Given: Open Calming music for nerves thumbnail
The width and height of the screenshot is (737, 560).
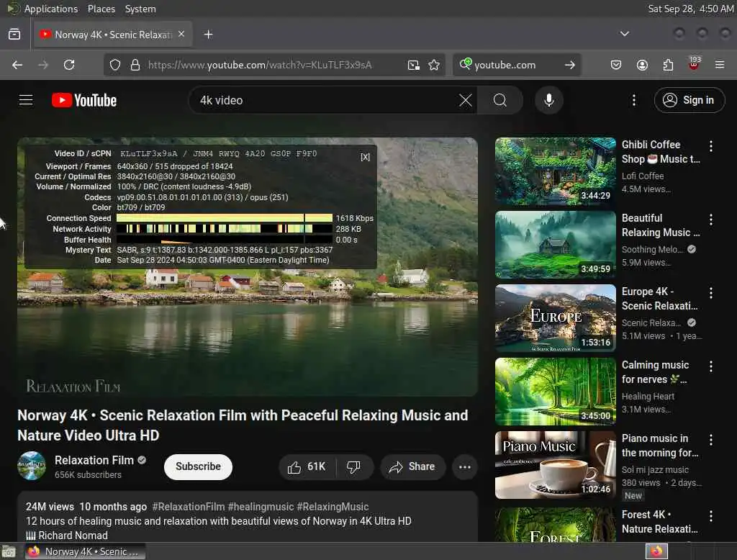Looking at the screenshot, I should pyautogui.click(x=555, y=391).
